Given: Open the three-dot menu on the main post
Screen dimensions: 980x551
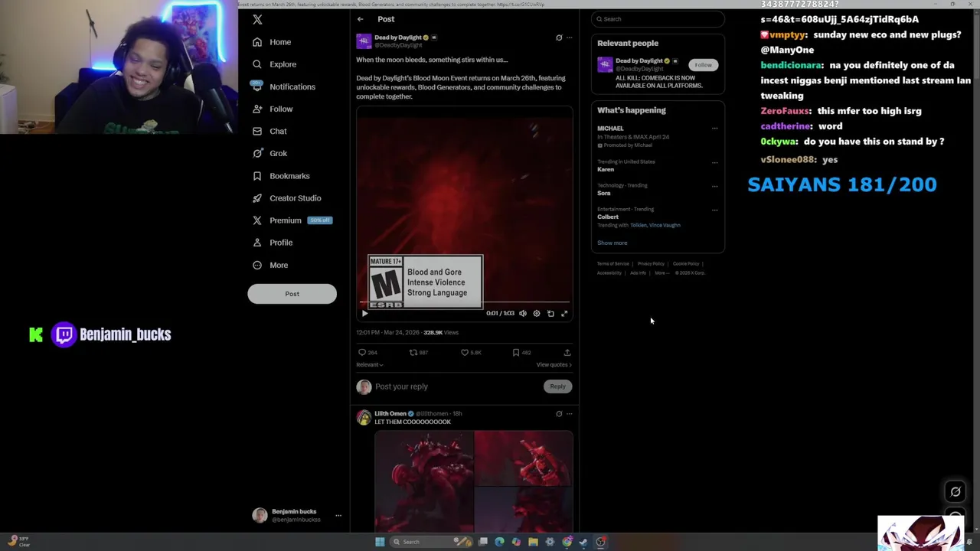Looking at the screenshot, I should [569, 37].
